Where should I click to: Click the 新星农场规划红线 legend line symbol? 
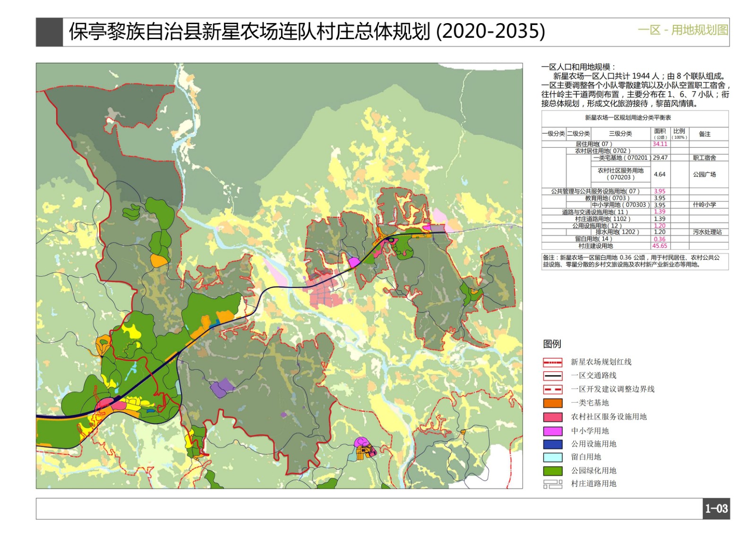click(x=552, y=362)
